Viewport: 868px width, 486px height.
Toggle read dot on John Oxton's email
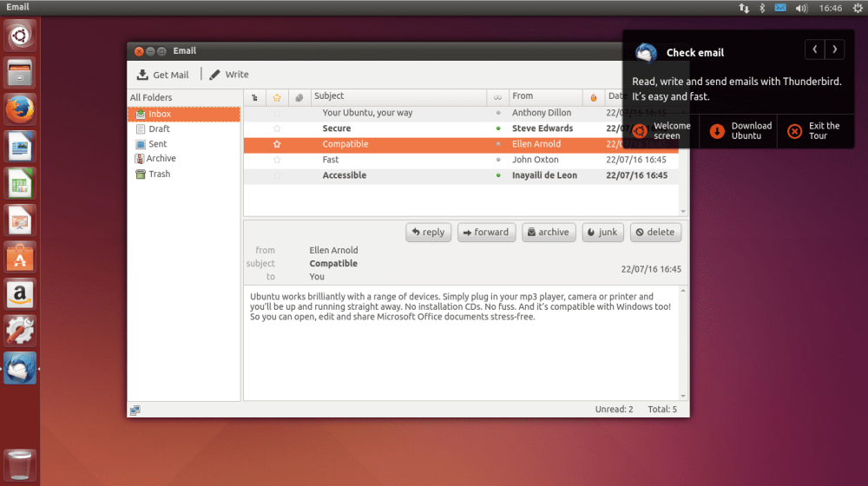pyautogui.click(x=498, y=160)
